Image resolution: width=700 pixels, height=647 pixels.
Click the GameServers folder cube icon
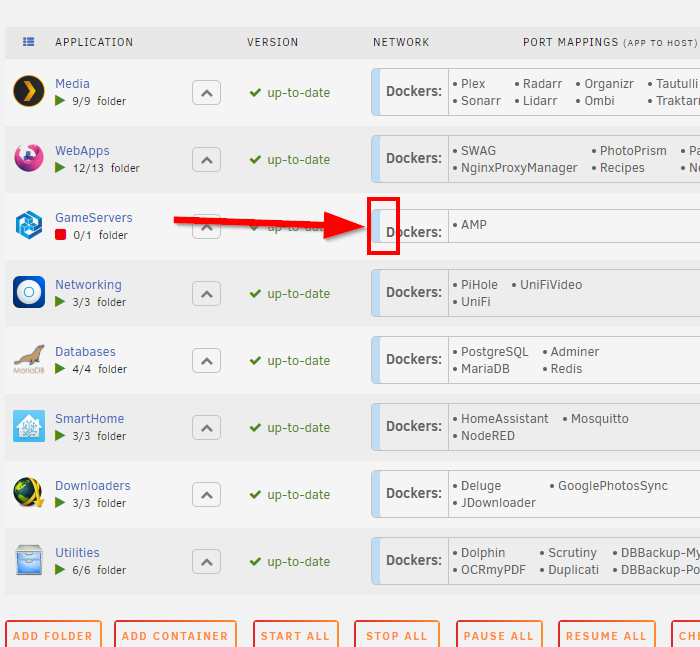tap(29, 225)
